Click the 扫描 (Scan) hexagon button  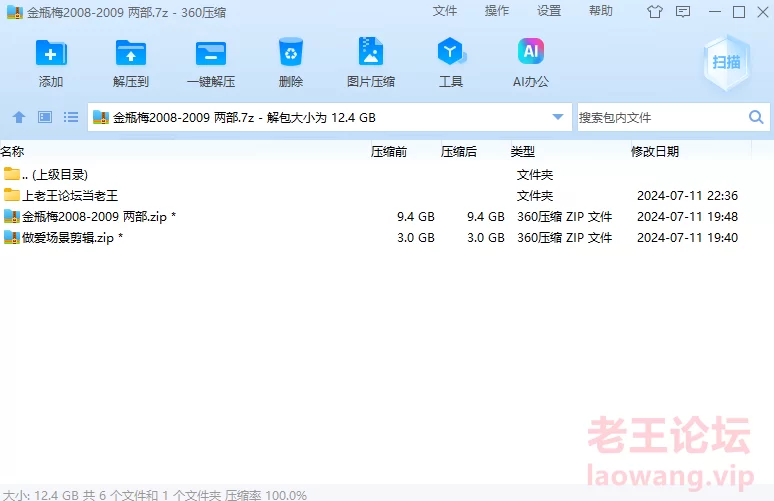click(726, 63)
